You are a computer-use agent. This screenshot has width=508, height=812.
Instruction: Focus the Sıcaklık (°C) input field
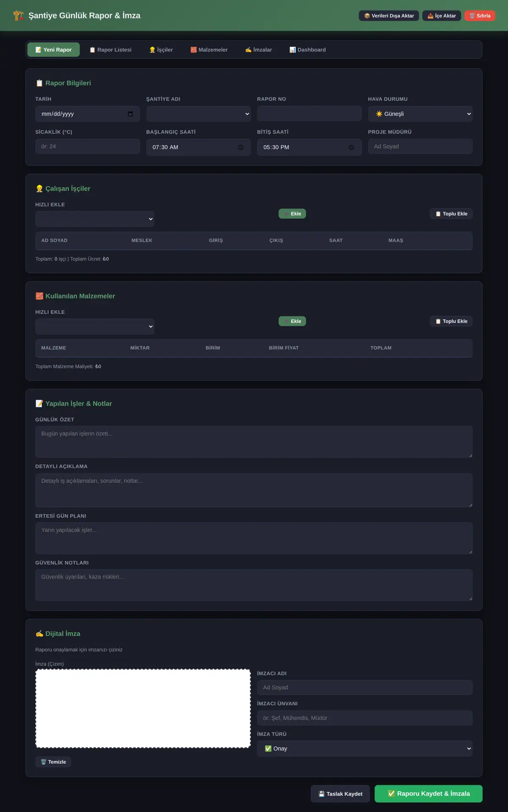click(x=88, y=146)
